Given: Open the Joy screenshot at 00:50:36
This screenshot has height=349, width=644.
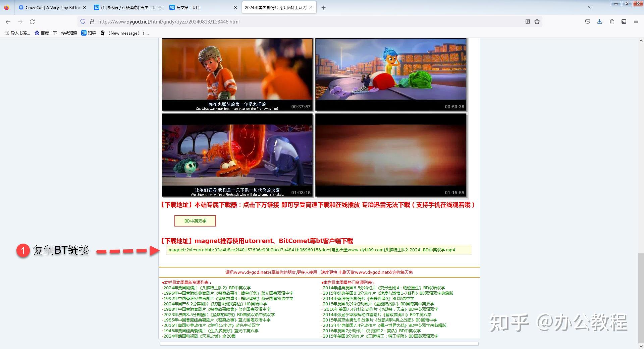Looking at the screenshot, I should [391, 74].
